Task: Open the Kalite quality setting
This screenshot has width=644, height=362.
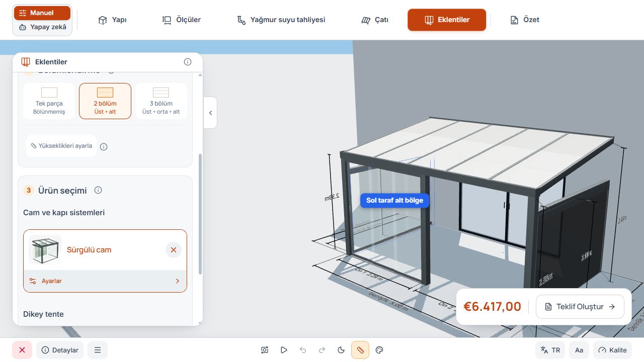Action: (612, 350)
